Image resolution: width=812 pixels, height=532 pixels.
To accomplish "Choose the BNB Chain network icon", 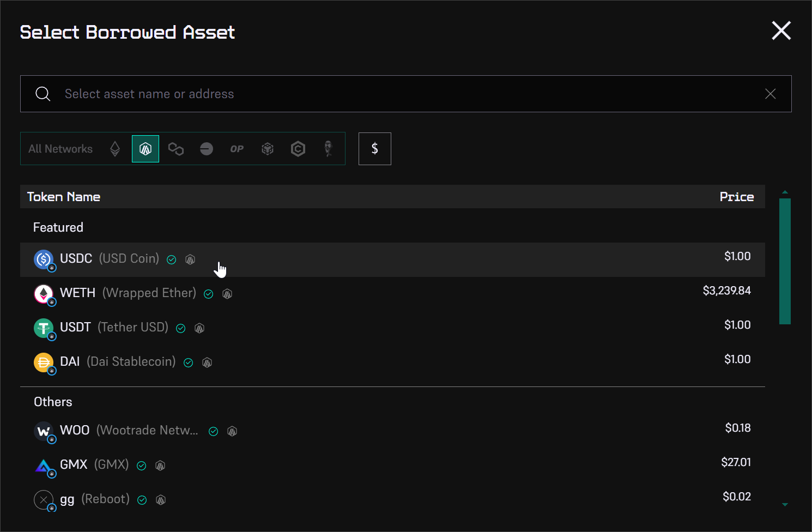I will tap(268, 149).
